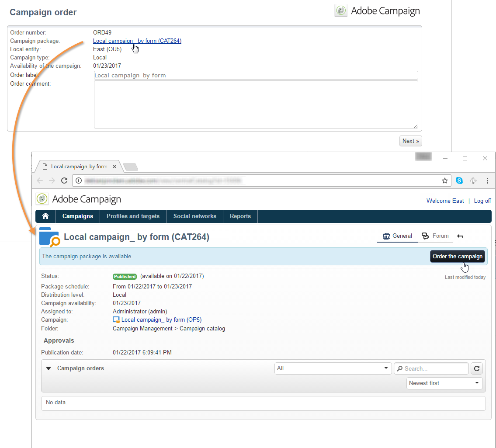This screenshot has width=496, height=448.
Task: Click the back arrow next to Forum
Action: pyautogui.click(x=460, y=236)
